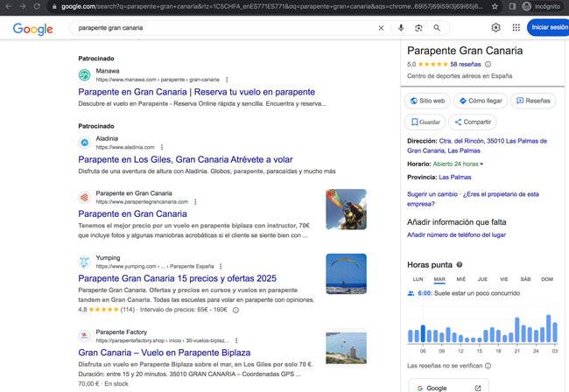Click info icon next to 'Las reseñas no se verifican'
Image resolution: width=569 pixels, height=392 pixels.
(x=488, y=366)
